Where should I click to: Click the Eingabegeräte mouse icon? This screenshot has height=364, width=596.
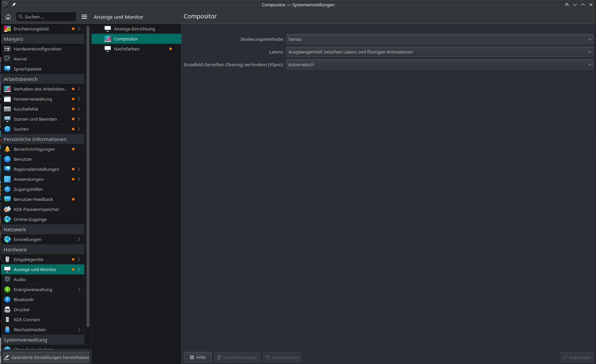click(7, 259)
